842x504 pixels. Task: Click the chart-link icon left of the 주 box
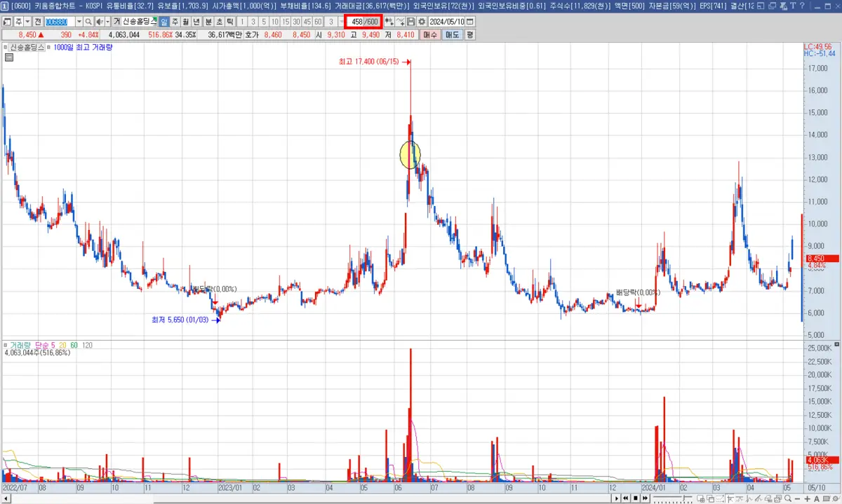pos(6,22)
